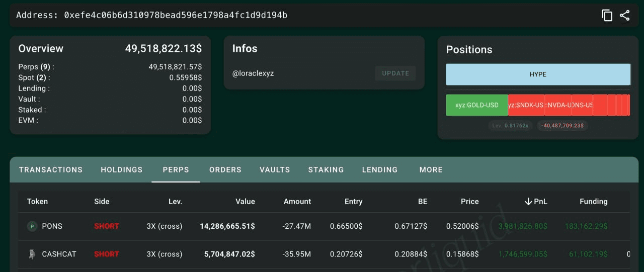Image resolution: width=644 pixels, height=272 pixels.
Task: Click the PONS token icon
Action: (32, 226)
